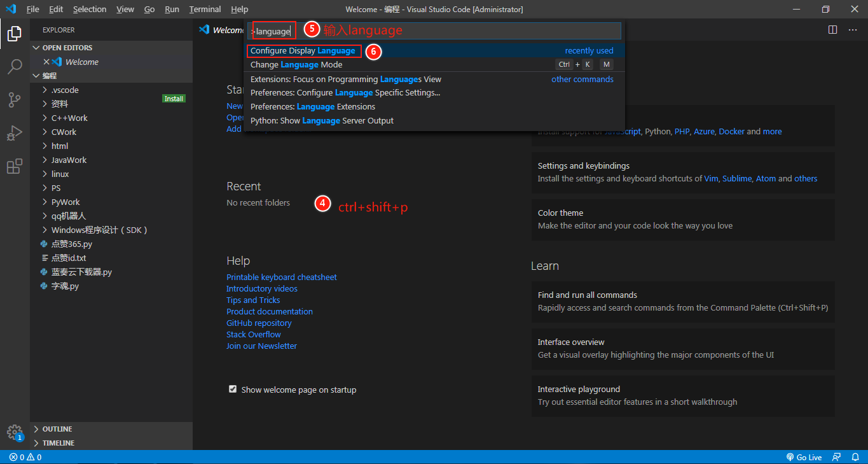Open the notifications bell in status bar

coord(854,457)
